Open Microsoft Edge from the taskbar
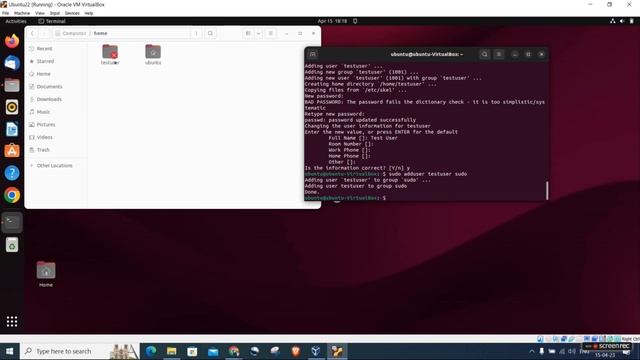The image size is (640, 360). pos(151,351)
